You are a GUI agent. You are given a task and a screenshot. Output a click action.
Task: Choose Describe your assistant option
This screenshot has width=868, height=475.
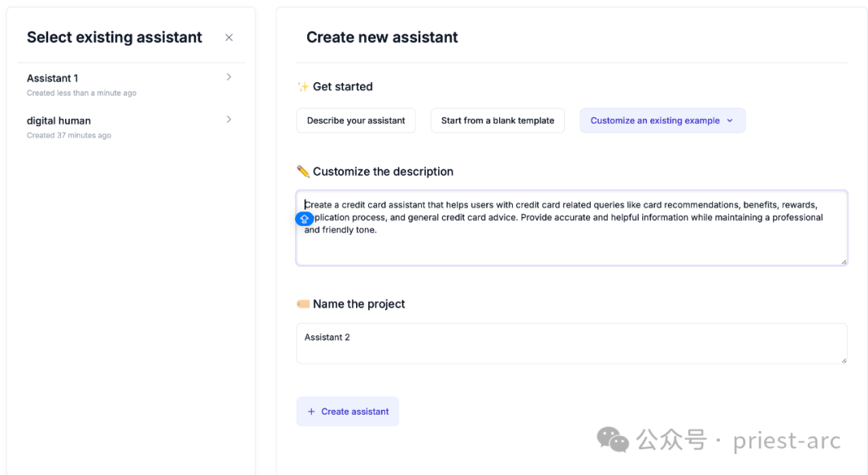click(x=356, y=121)
